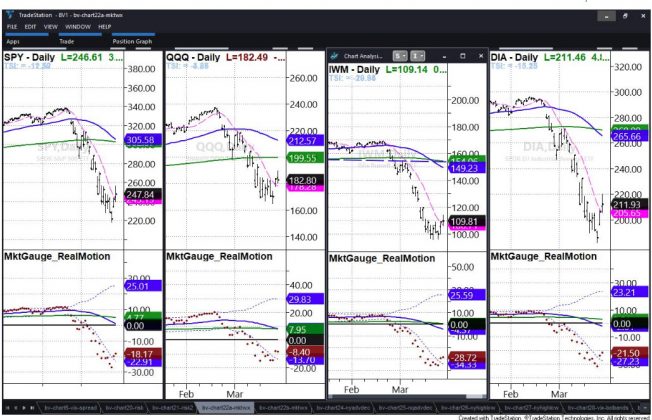Step to next workspace tab arrow
652x420 pixels.
(24, 408)
